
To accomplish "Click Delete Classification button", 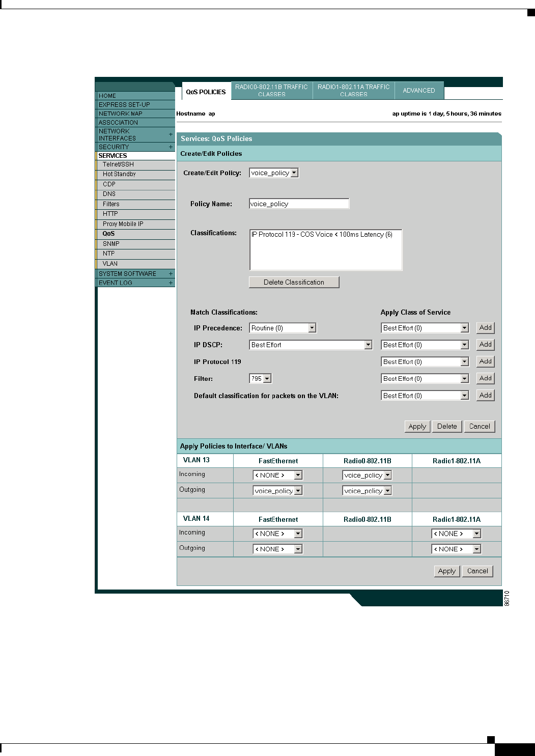I will pos(294,282).
